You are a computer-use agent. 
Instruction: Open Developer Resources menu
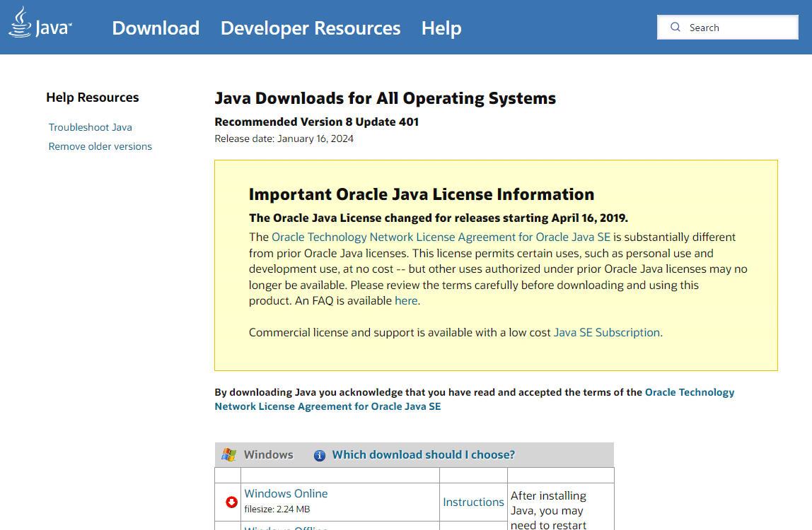click(311, 28)
